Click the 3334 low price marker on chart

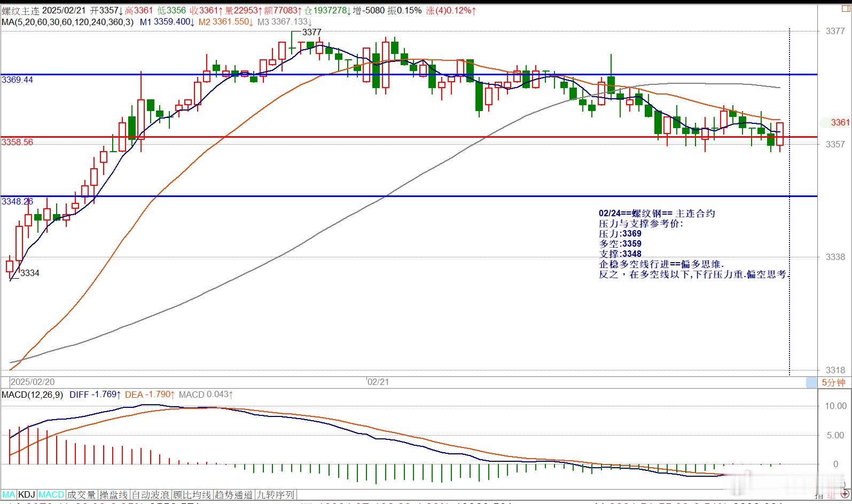coord(30,273)
